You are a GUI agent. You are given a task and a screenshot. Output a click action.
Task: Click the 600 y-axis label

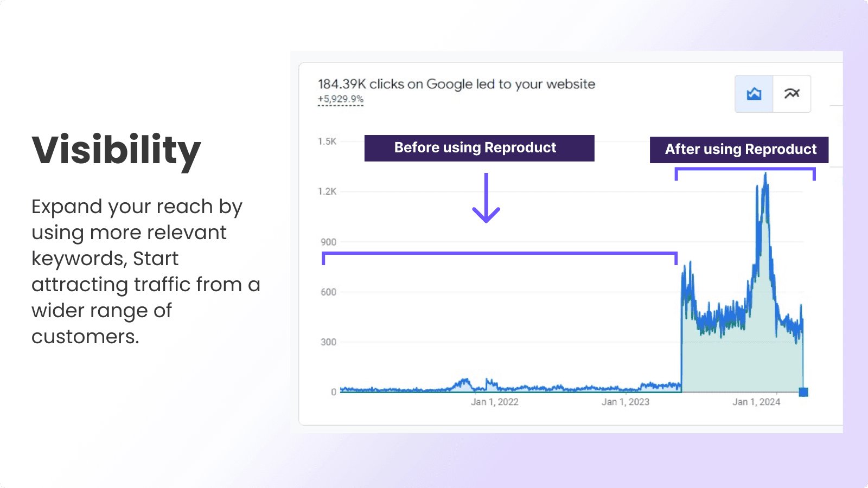coord(328,292)
